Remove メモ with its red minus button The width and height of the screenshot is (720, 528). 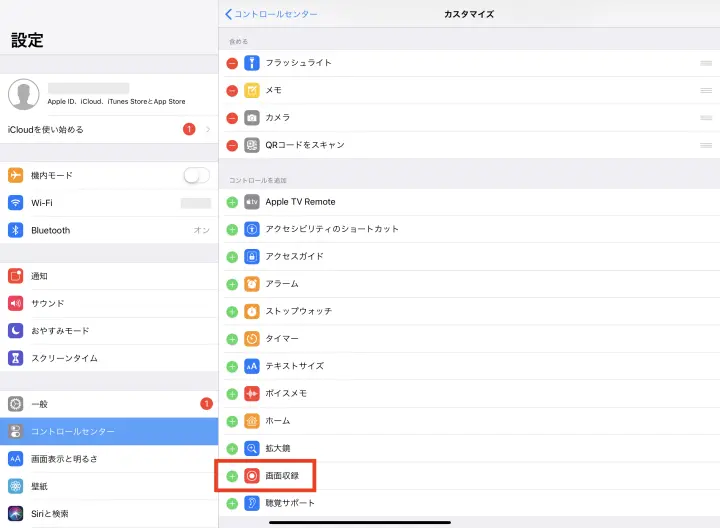232,90
